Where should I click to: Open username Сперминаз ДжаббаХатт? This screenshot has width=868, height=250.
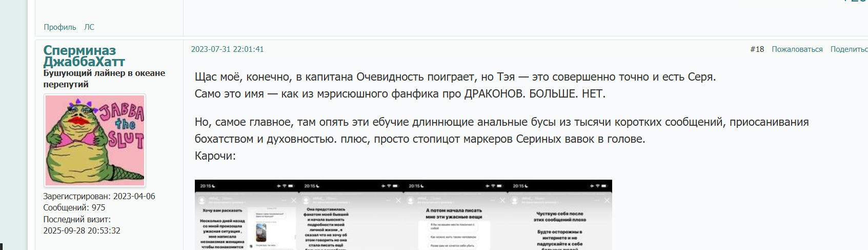84,56
